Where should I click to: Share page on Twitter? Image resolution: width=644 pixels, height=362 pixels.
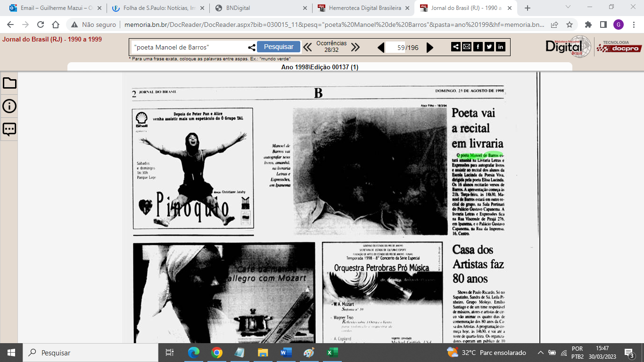click(489, 47)
